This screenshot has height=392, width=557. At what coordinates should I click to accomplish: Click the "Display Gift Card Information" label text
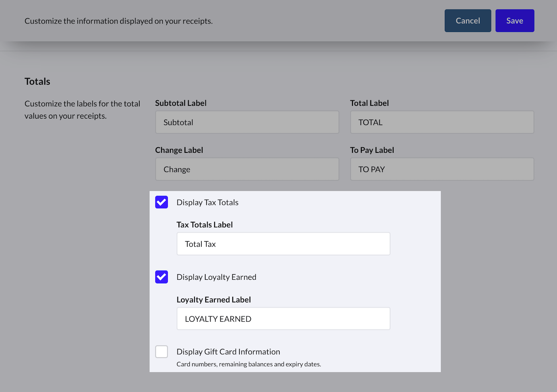click(228, 352)
